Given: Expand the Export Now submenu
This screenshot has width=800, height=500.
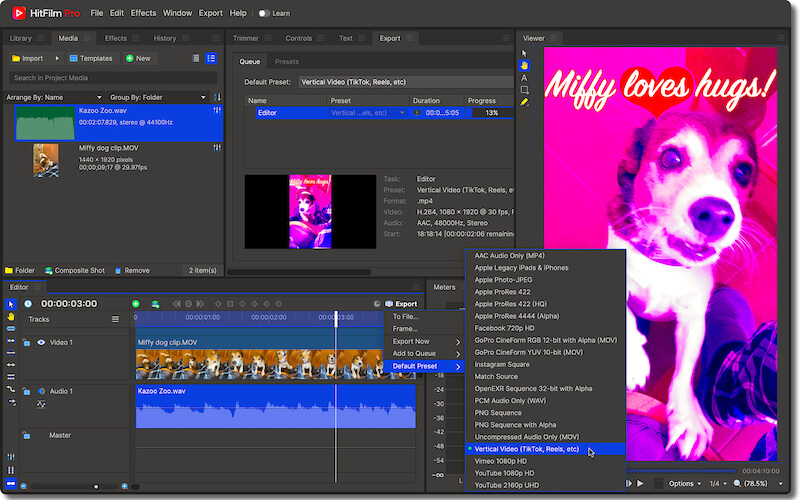Looking at the screenshot, I should pos(426,341).
